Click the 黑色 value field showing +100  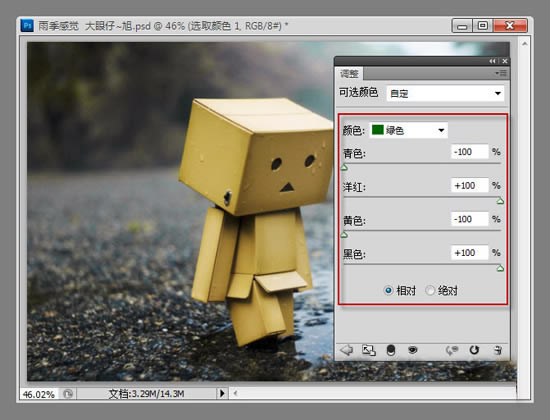(469, 253)
